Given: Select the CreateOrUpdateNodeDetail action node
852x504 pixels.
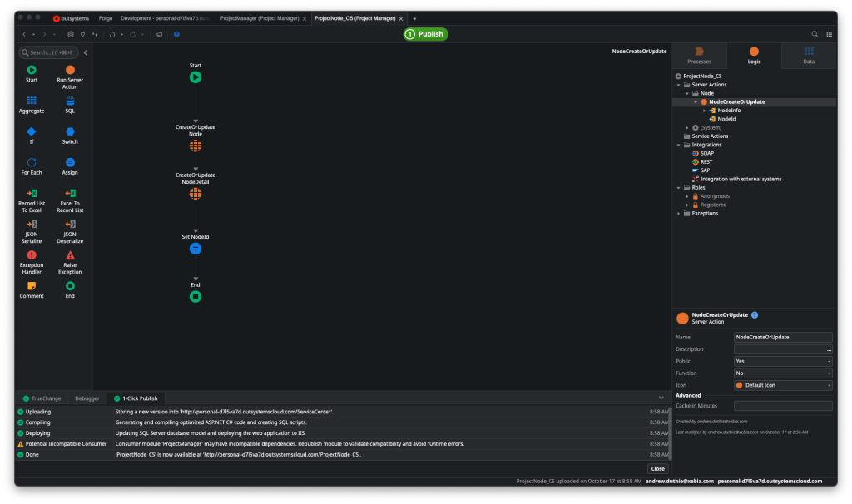Looking at the screenshot, I should coord(195,193).
